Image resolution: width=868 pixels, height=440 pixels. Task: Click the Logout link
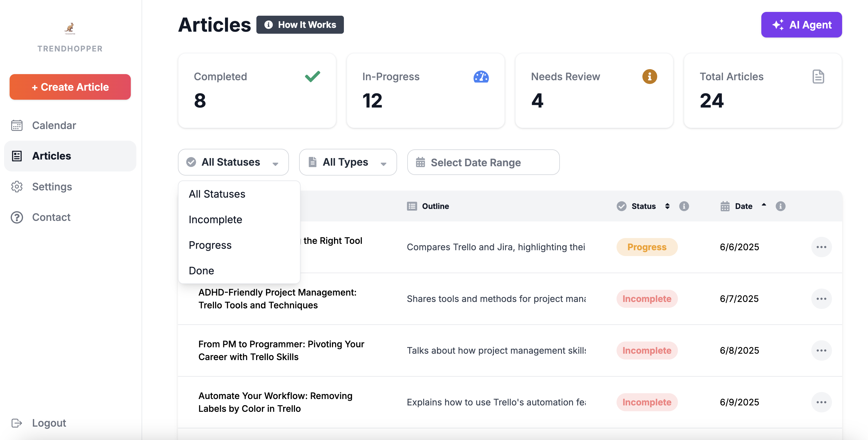click(49, 423)
